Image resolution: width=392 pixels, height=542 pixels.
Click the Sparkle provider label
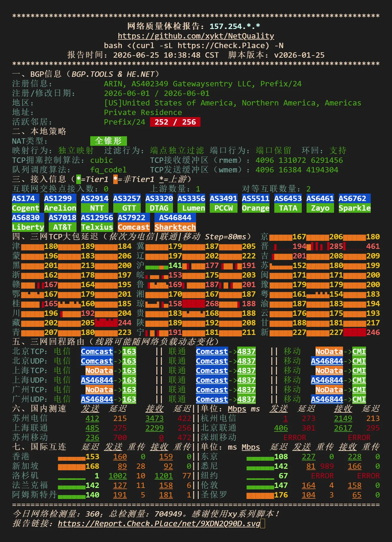coord(355,208)
